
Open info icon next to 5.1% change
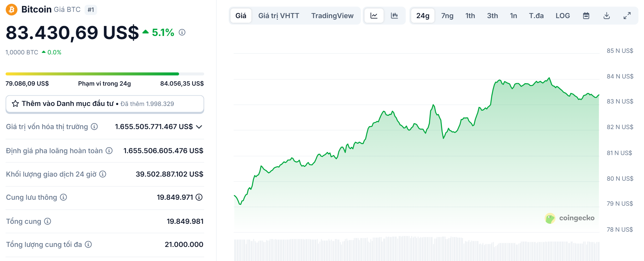click(182, 32)
